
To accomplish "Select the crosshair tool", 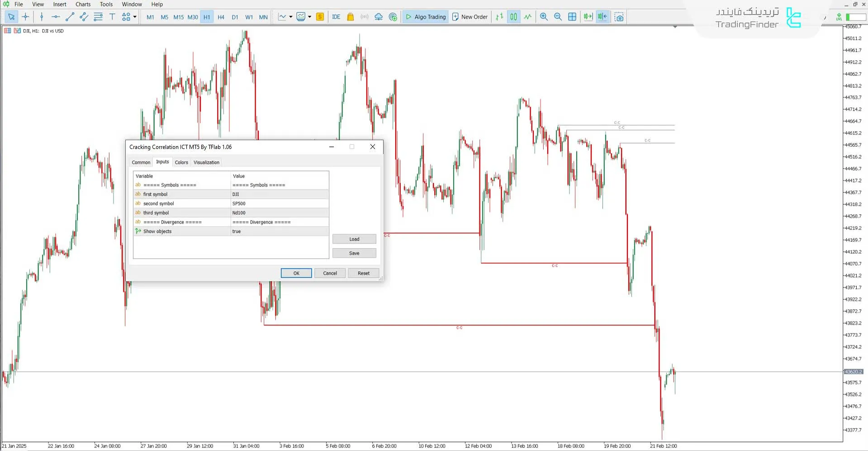I will [26, 17].
